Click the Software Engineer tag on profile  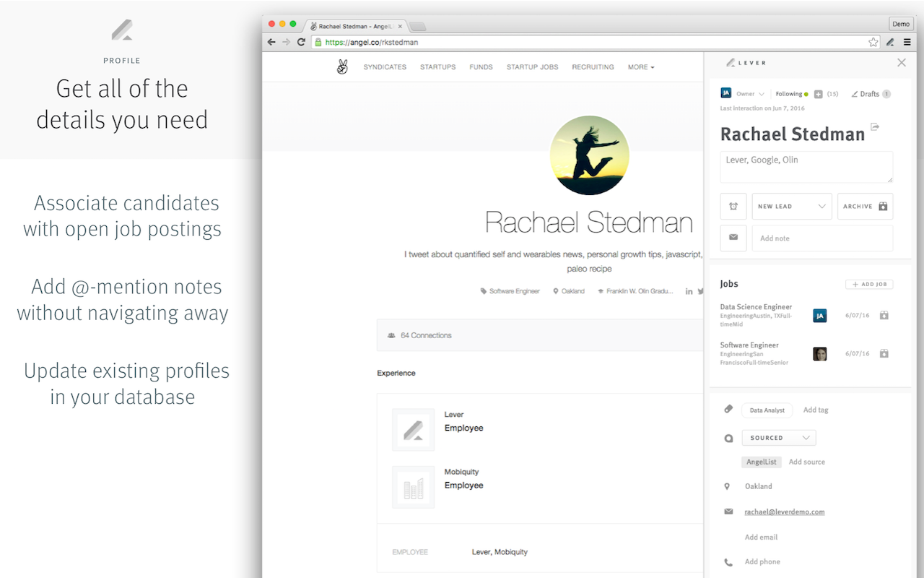[x=510, y=291]
